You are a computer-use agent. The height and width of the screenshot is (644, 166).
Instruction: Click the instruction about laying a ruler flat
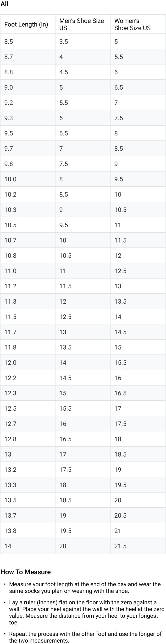coord(87,612)
